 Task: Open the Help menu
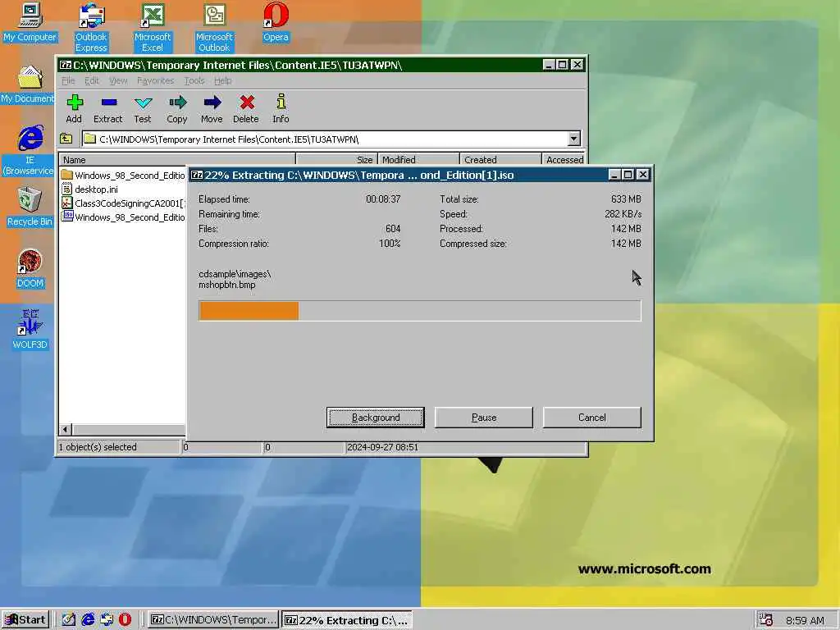click(x=223, y=80)
